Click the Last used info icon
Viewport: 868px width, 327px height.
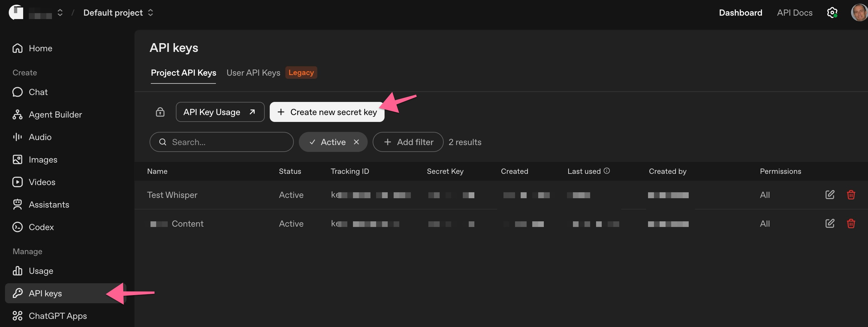pos(606,171)
